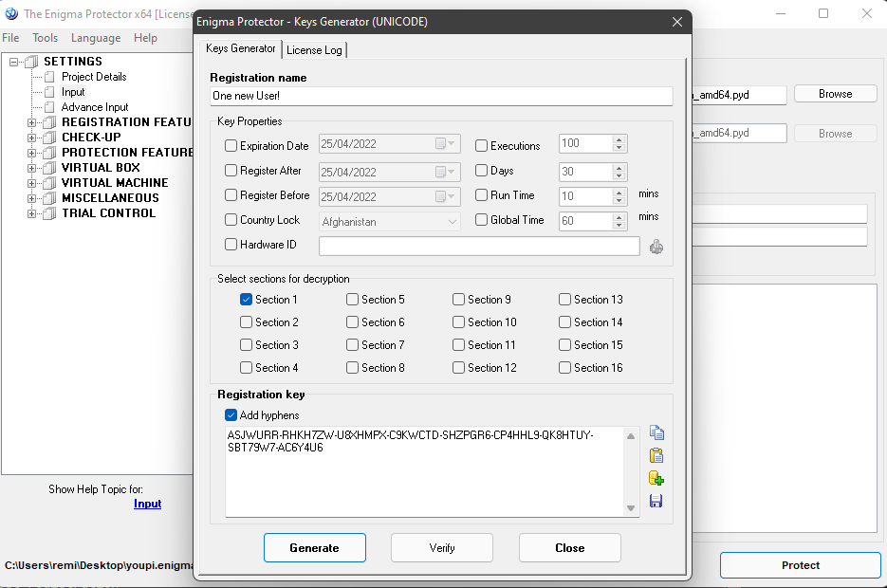
Task: Enable the Expiration Date checkbox
Action: (231, 146)
